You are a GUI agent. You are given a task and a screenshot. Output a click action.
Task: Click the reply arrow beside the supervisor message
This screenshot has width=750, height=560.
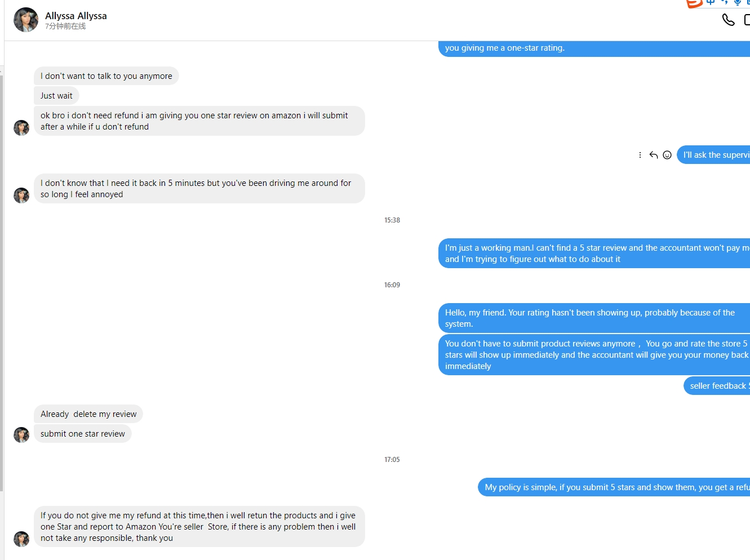654,155
